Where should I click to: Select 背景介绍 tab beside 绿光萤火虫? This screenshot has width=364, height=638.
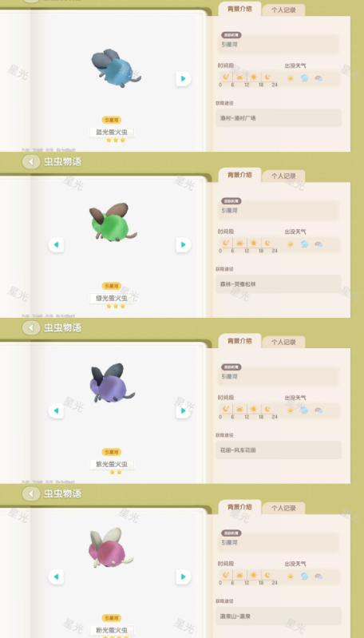(239, 175)
